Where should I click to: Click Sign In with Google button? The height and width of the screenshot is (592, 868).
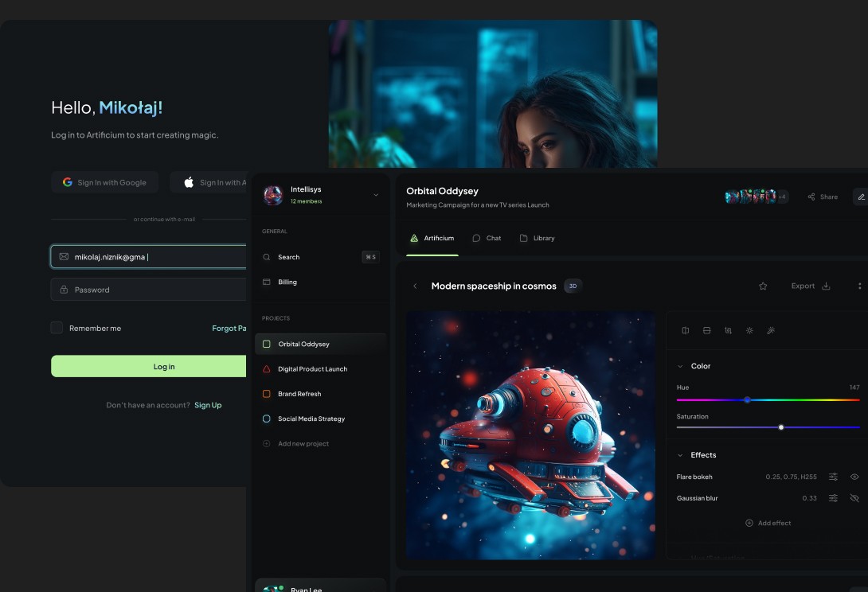tap(104, 182)
